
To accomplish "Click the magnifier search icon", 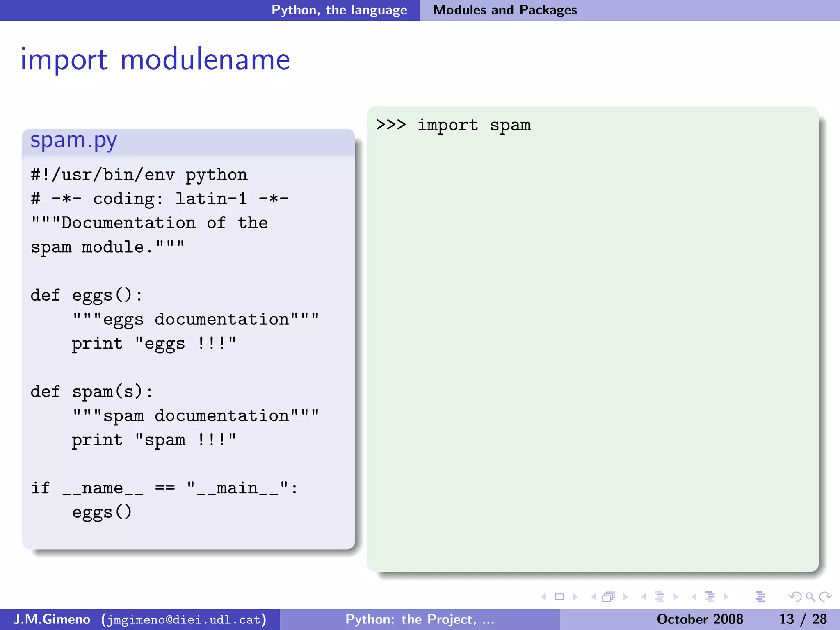I will 810,597.
